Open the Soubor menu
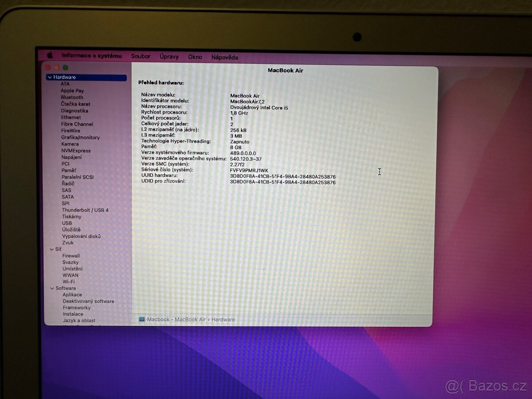This screenshot has height=399, width=532. [x=141, y=56]
